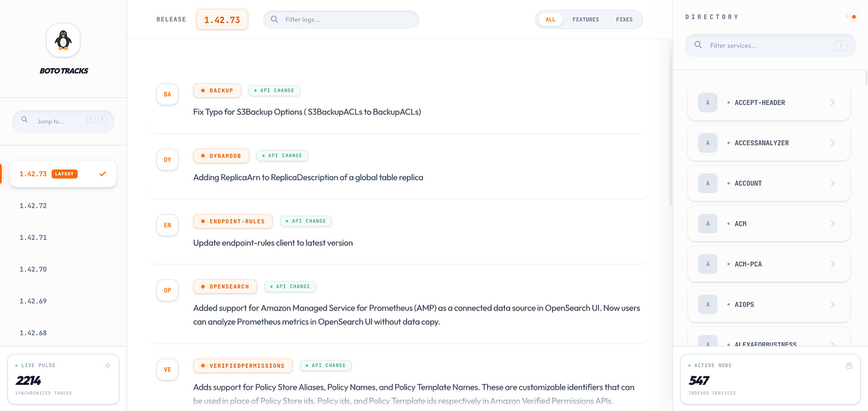Click the checkmark on version 1.42.73
Screen dimensions: 868x411
click(x=103, y=174)
